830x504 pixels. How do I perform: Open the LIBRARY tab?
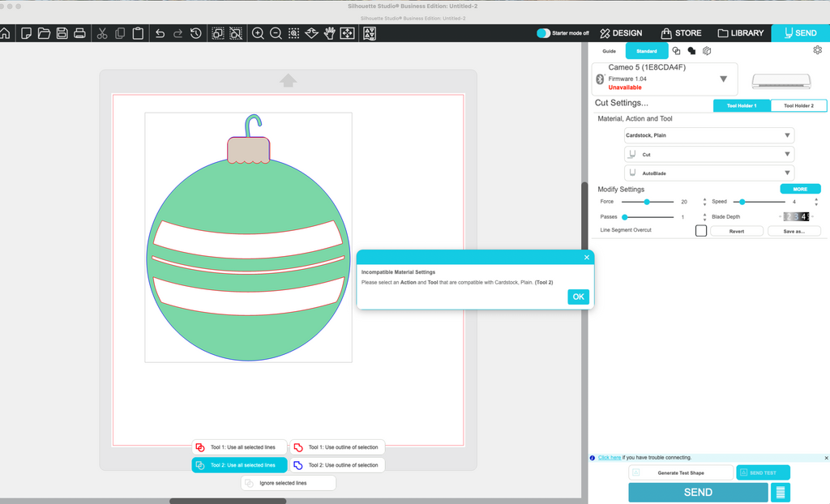click(x=741, y=33)
